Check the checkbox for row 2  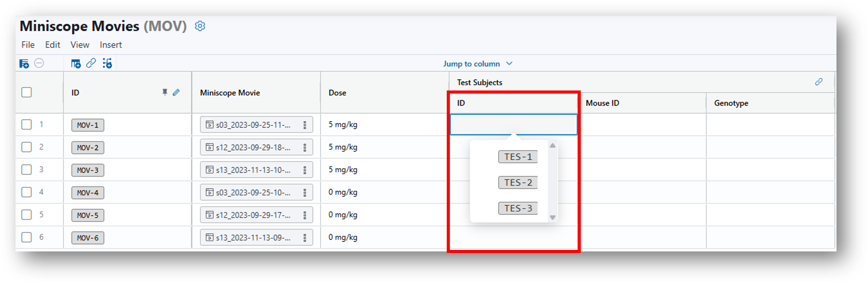(x=26, y=147)
